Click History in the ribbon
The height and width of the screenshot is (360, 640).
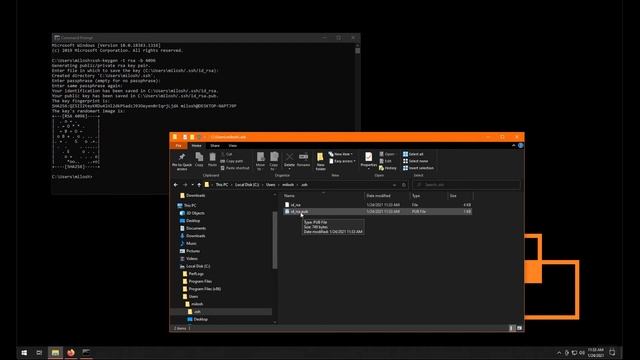pyautogui.click(x=388, y=168)
